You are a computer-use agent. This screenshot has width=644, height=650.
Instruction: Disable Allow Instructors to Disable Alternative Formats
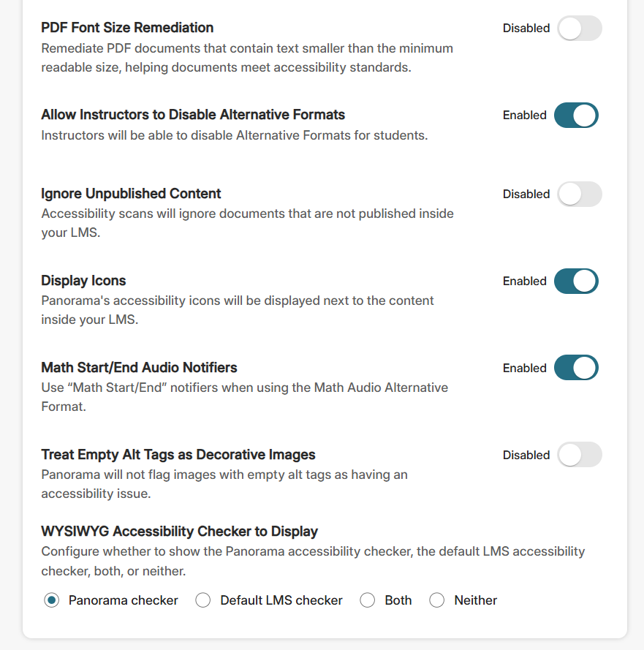point(576,115)
